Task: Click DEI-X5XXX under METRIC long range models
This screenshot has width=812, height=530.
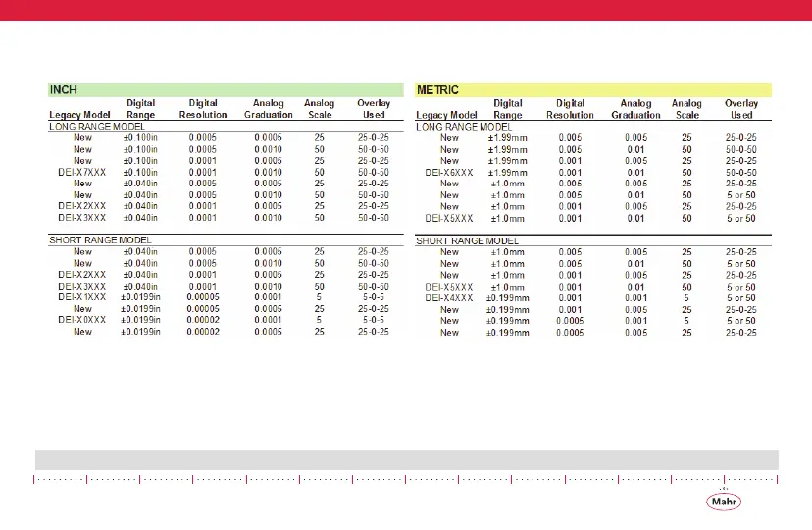Action: pos(449,219)
